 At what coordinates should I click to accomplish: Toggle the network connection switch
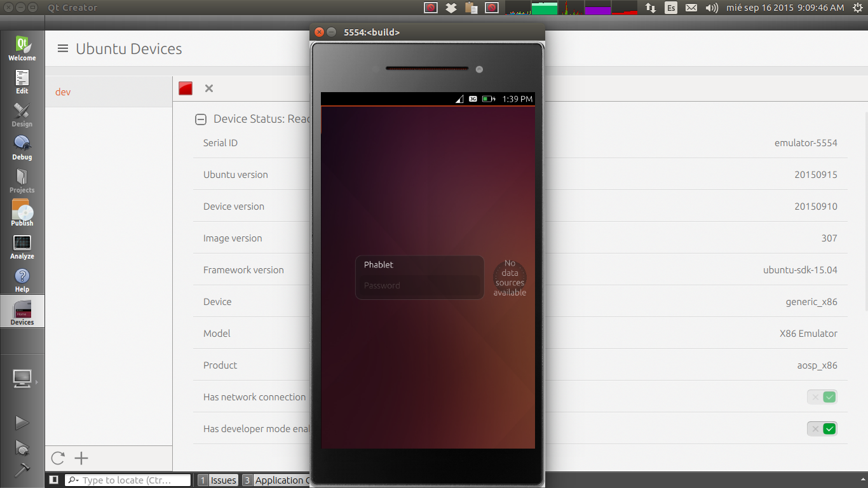click(822, 397)
